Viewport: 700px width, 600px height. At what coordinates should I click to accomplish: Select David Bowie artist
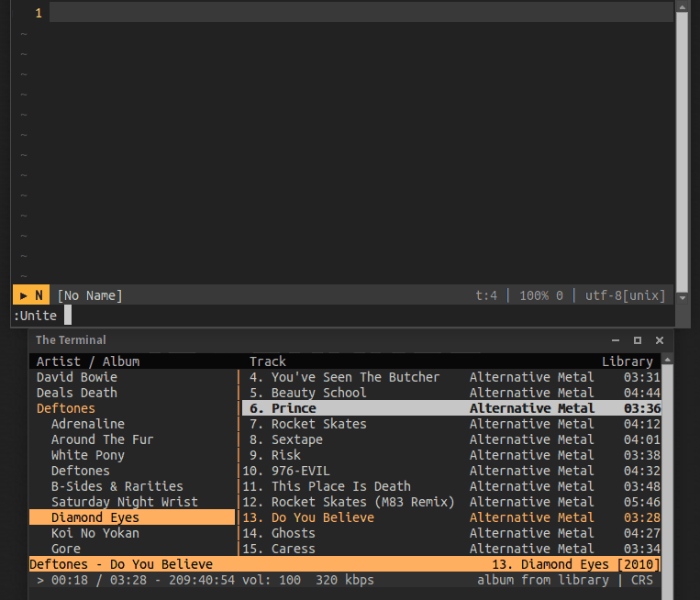point(77,377)
